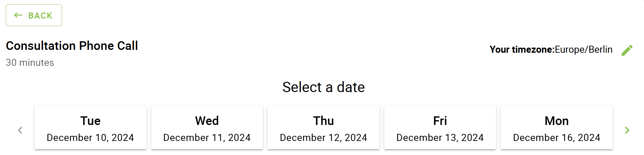This screenshot has height=155, width=644.
Task: Choose the Monday December 16 date card
Action: 556,128
